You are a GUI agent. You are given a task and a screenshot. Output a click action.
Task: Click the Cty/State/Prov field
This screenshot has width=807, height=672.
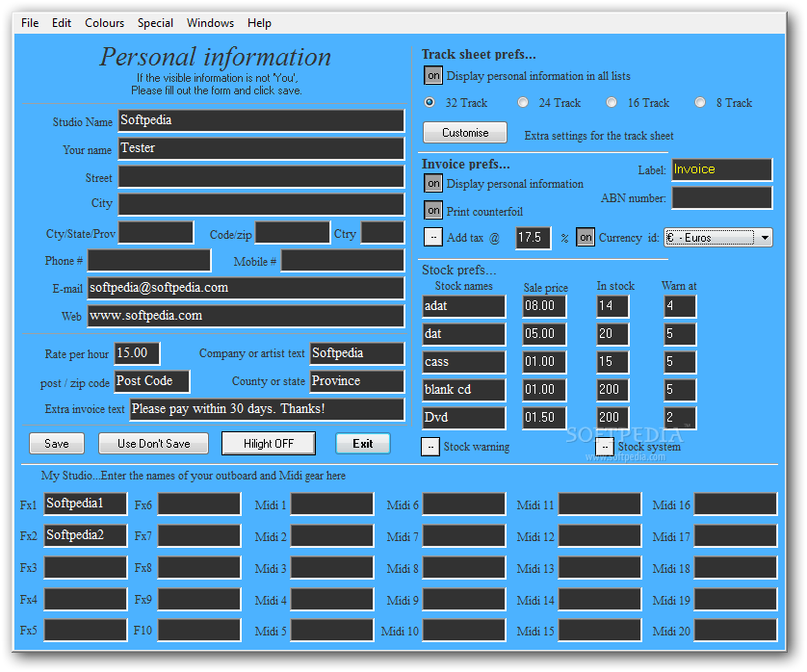[156, 233]
